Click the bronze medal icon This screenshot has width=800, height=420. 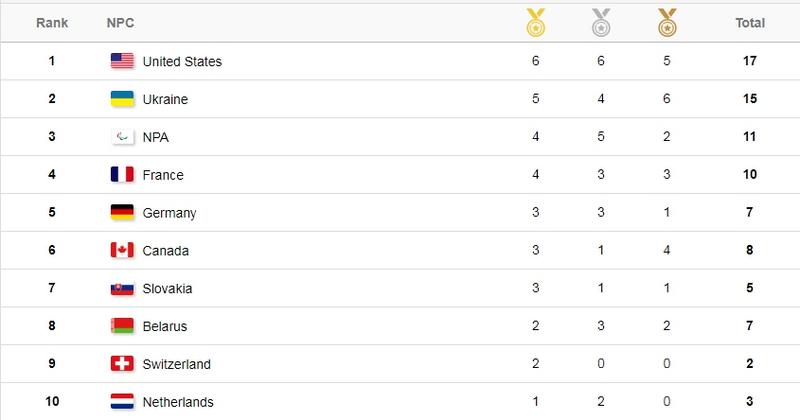665,22
